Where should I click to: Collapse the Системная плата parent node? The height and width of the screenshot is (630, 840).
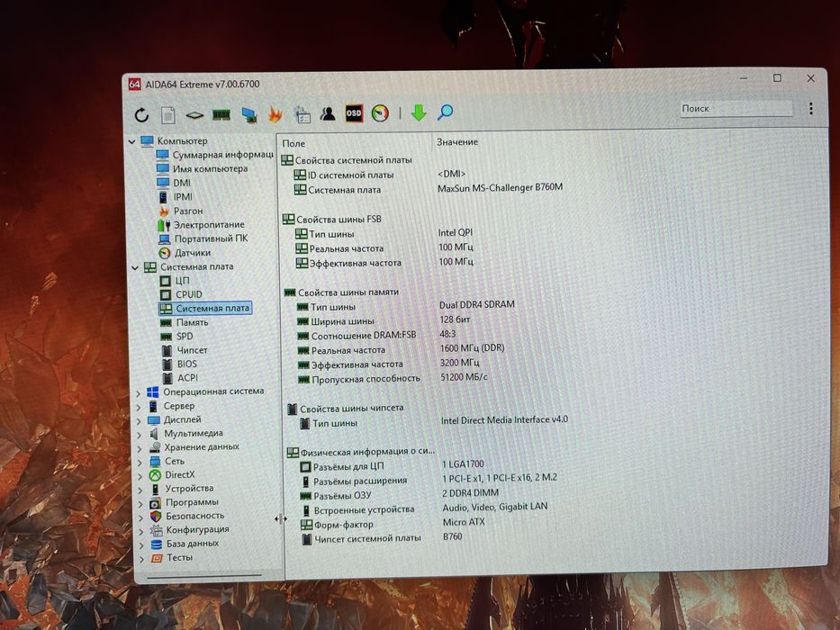135,267
